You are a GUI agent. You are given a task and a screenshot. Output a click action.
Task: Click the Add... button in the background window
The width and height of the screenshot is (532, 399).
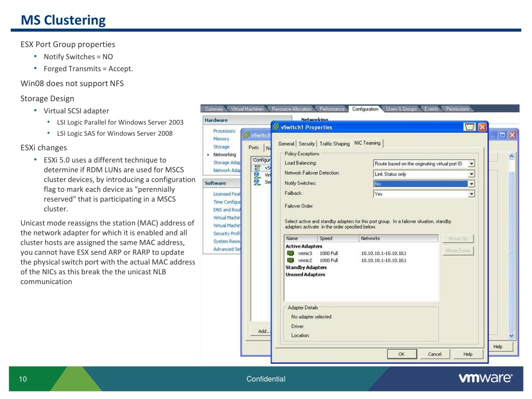(262, 331)
